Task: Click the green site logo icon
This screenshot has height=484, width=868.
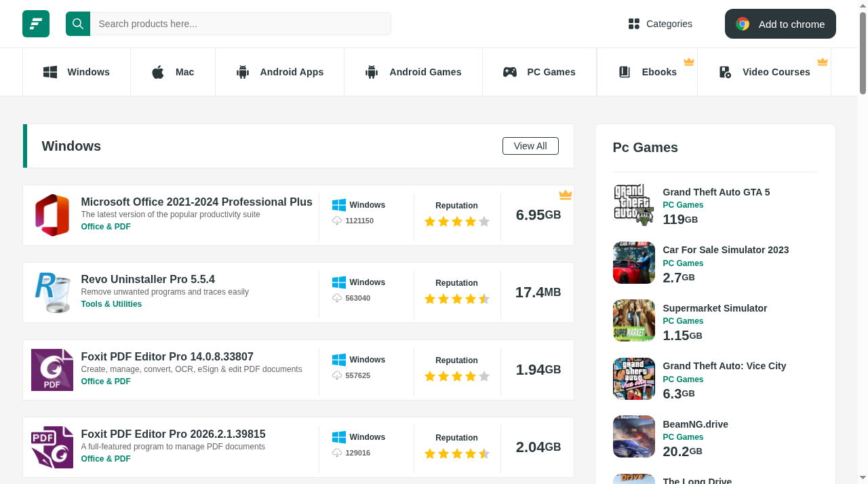Action: click(36, 24)
